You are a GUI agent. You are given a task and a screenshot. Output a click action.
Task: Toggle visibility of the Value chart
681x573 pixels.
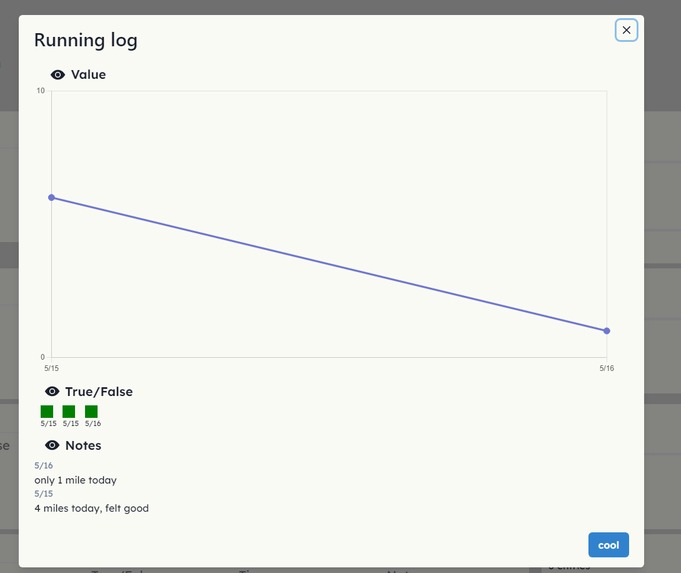(x=58, y=75)
